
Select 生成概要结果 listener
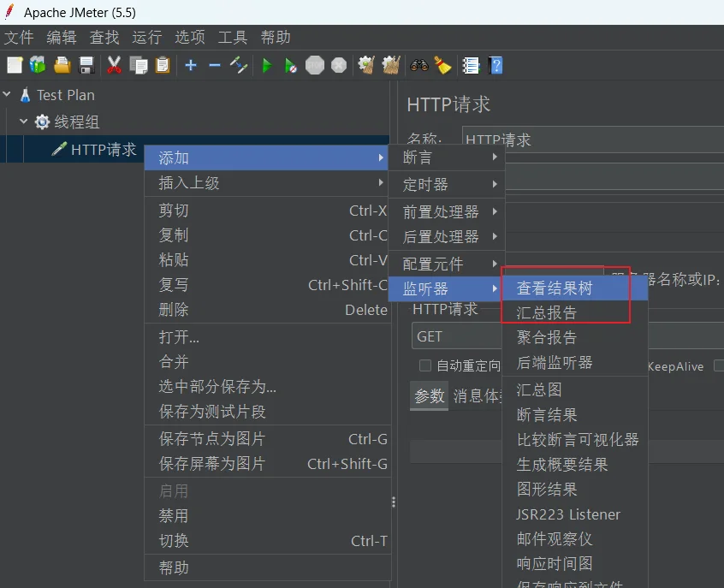pos(575,464)
